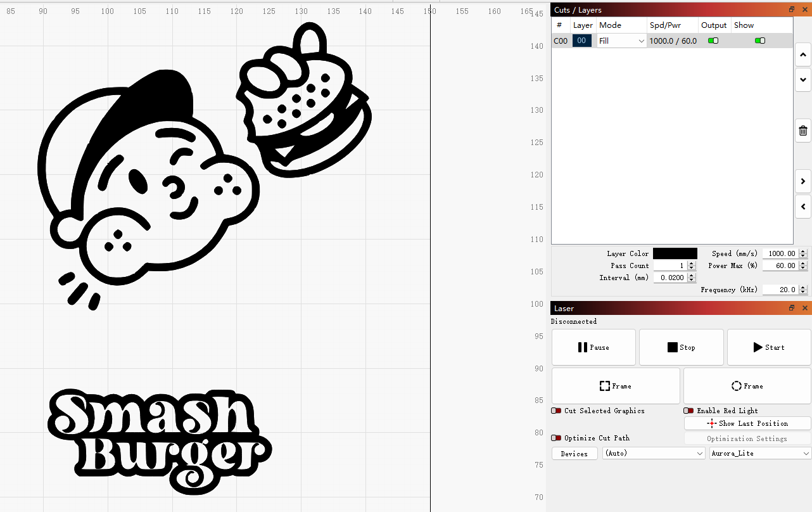Viewport: 812px width, 512px height.
Task: Open the Devices button
Action: point(574,453)
